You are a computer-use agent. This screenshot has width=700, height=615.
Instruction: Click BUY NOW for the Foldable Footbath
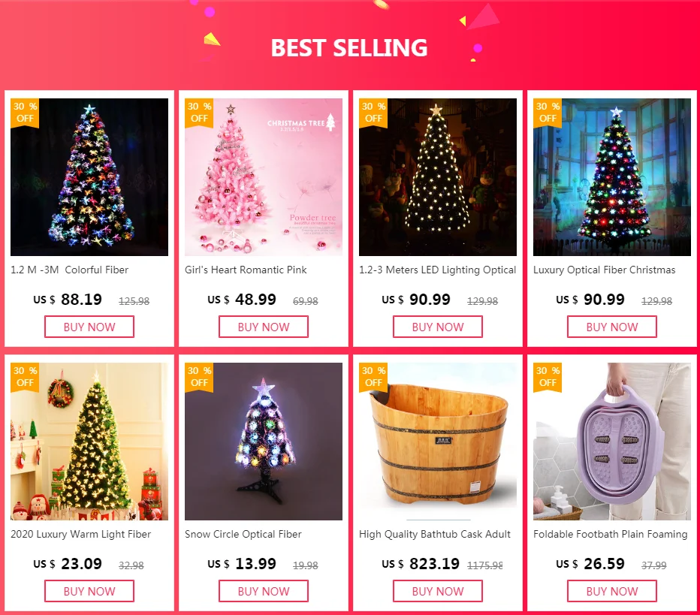coord(612,591)
